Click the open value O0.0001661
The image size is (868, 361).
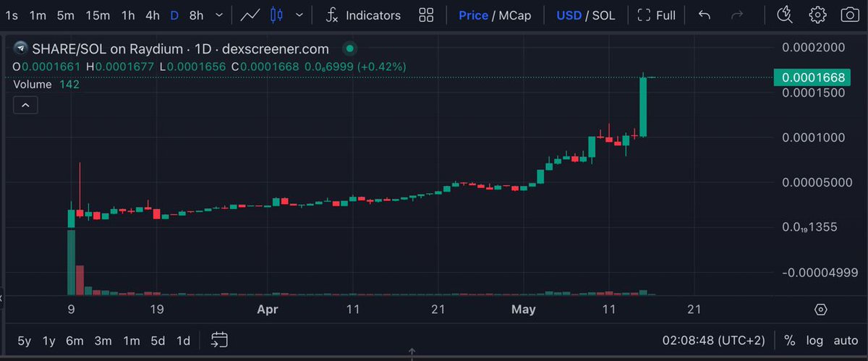(x=45, y=67)
